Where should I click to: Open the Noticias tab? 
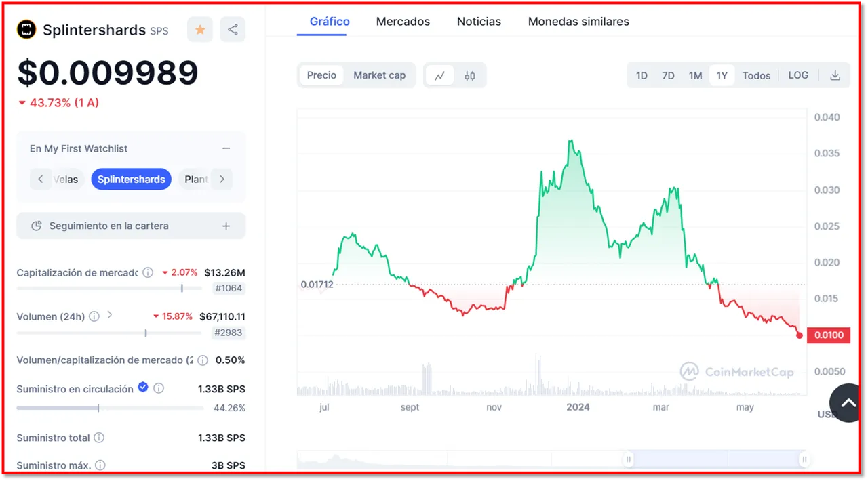click(479, 22)
